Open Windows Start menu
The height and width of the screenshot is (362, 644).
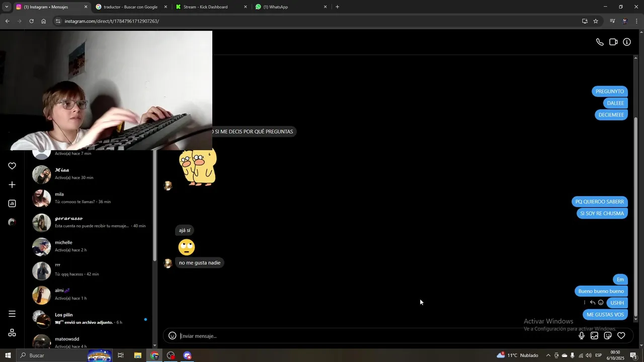pyautogui.click(x=8, y=355)
